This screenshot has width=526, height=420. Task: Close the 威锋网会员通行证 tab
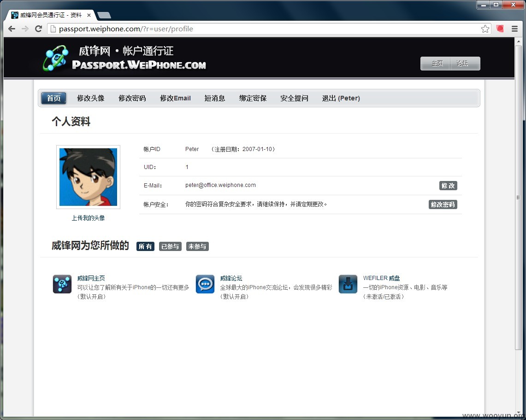click(89, 15)
